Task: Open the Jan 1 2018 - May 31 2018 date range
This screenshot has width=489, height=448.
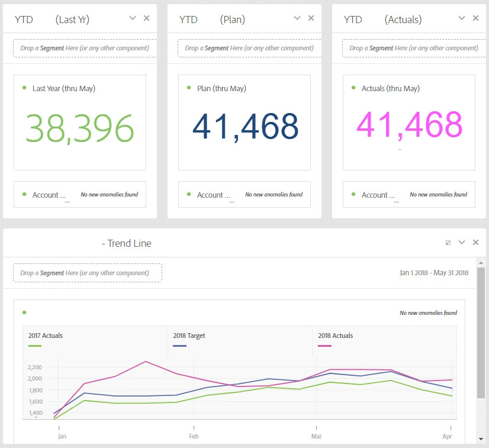Action: coord(434,273)
